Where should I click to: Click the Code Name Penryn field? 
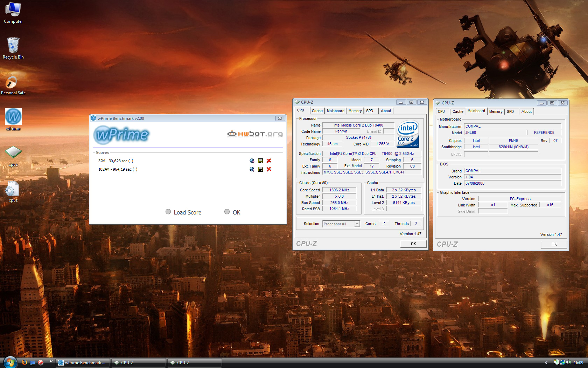tap(341, 131)
